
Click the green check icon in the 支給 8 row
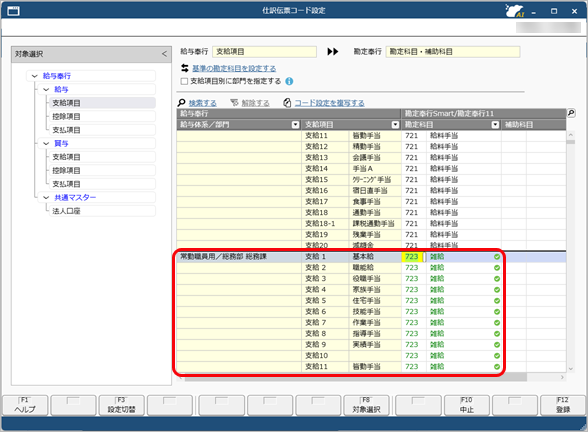497,334
